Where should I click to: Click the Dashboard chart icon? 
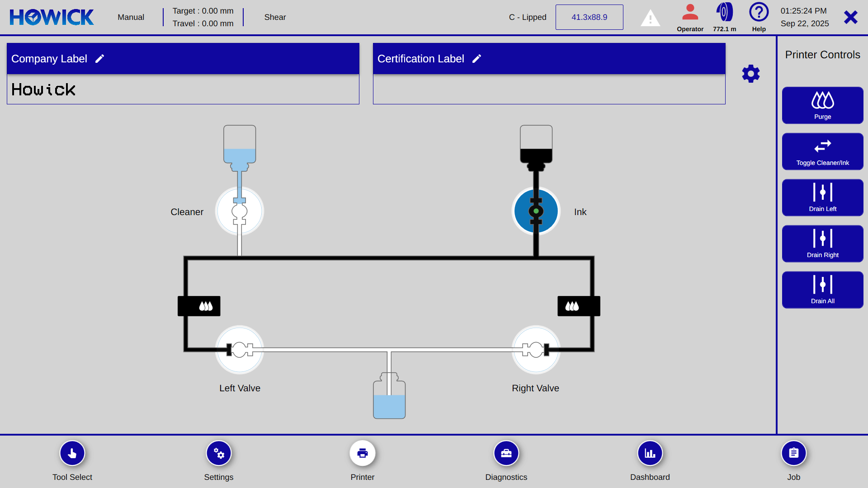click(650, 453)
